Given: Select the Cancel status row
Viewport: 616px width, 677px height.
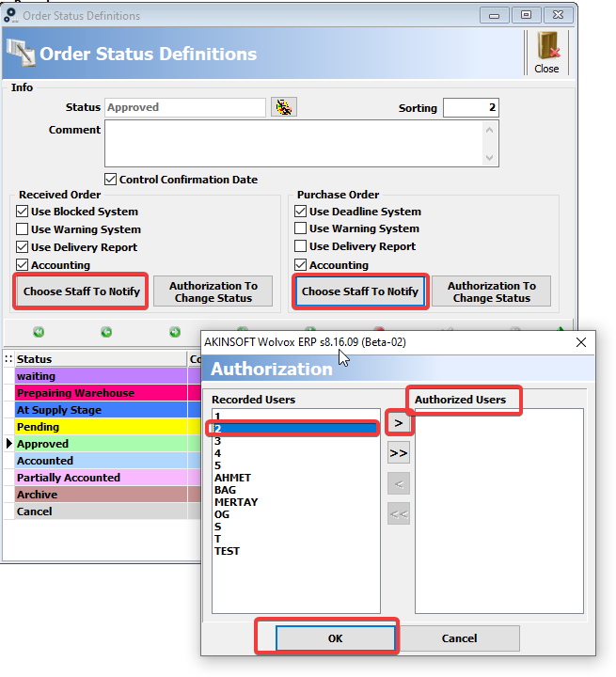Looking at the screenshot, I should pos(101,512).
